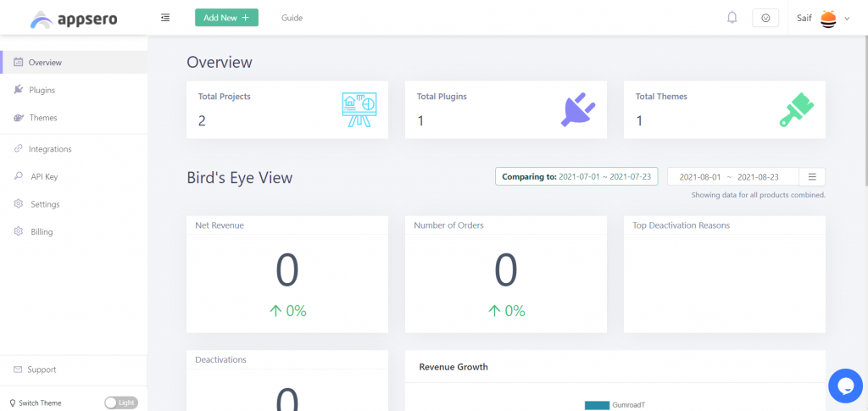The height and width of the screenshot is (411, 868).
Task: Click the Revenue Growth heading
Action: (x=453, y=367)
